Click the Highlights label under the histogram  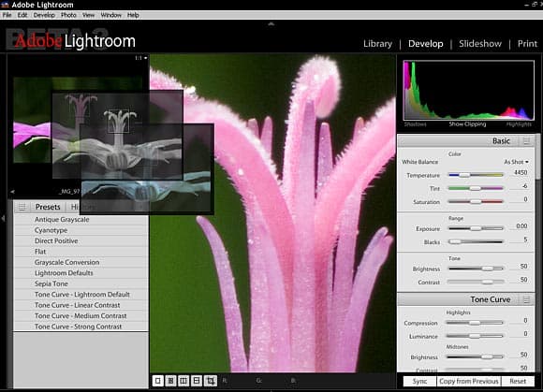click(x=519, y=123)
